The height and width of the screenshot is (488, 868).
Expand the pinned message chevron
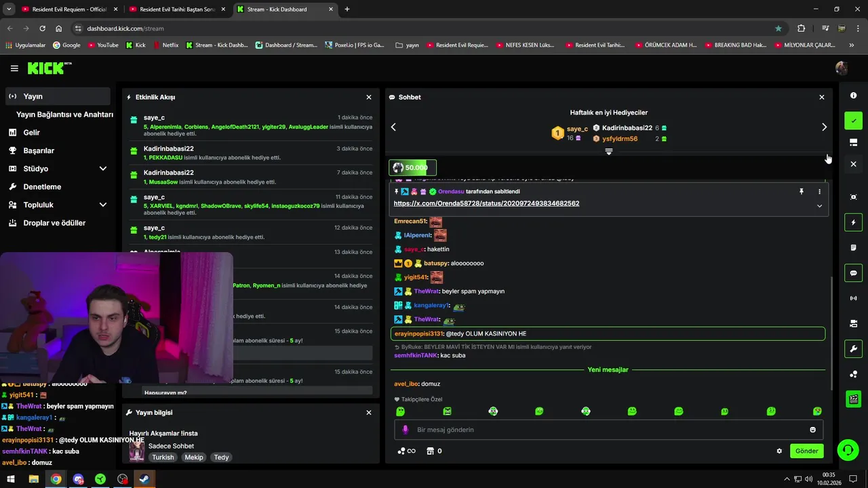click(819, 206)
